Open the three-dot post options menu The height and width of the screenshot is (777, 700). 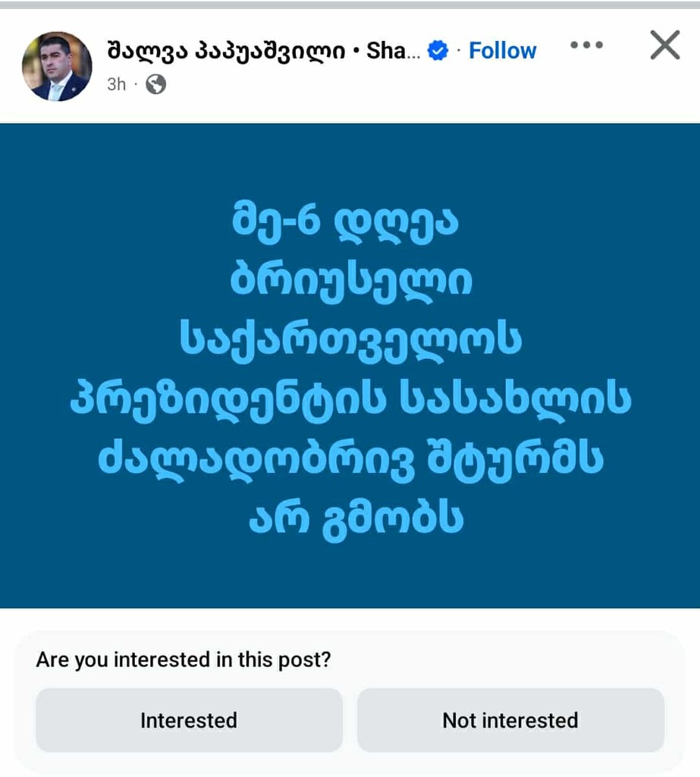click(585, 46)
